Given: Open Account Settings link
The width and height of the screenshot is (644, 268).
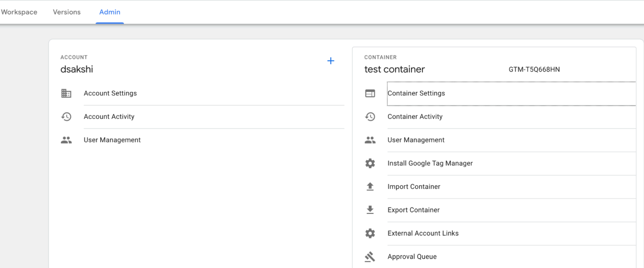Looking at the screenshot, I should (110, 93).
